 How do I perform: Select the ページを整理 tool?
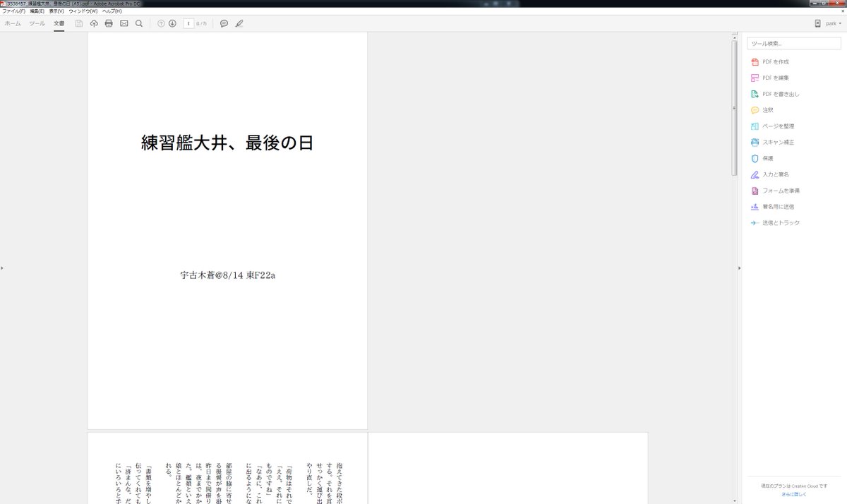(x=775, y=126)
